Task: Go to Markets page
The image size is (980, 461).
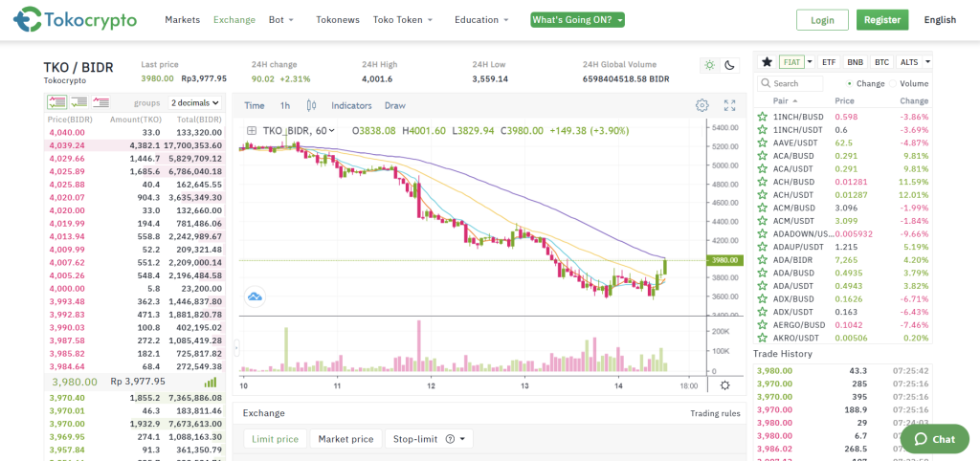Action: coord(183,20)
